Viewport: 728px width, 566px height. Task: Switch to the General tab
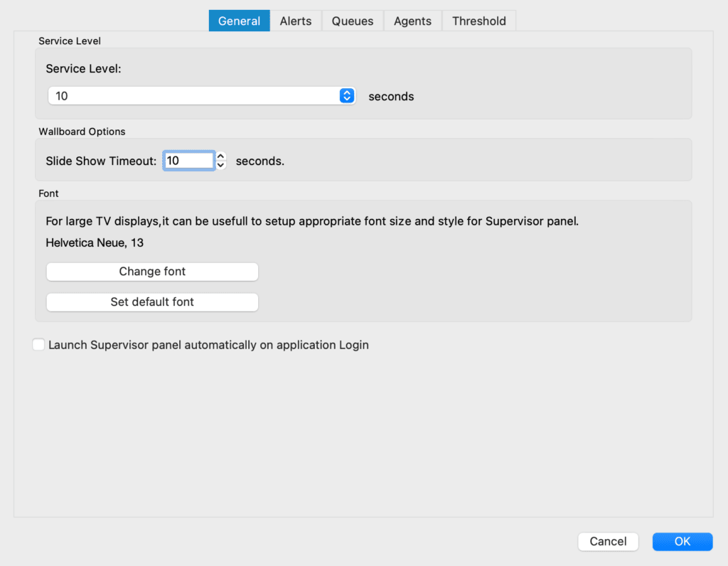tap(239, 21)
